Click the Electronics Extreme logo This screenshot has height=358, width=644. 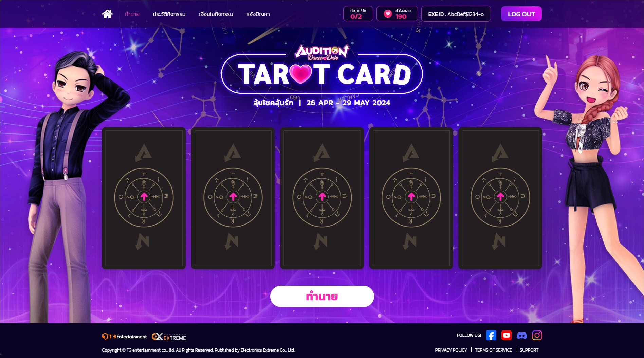tap(169, 336)
